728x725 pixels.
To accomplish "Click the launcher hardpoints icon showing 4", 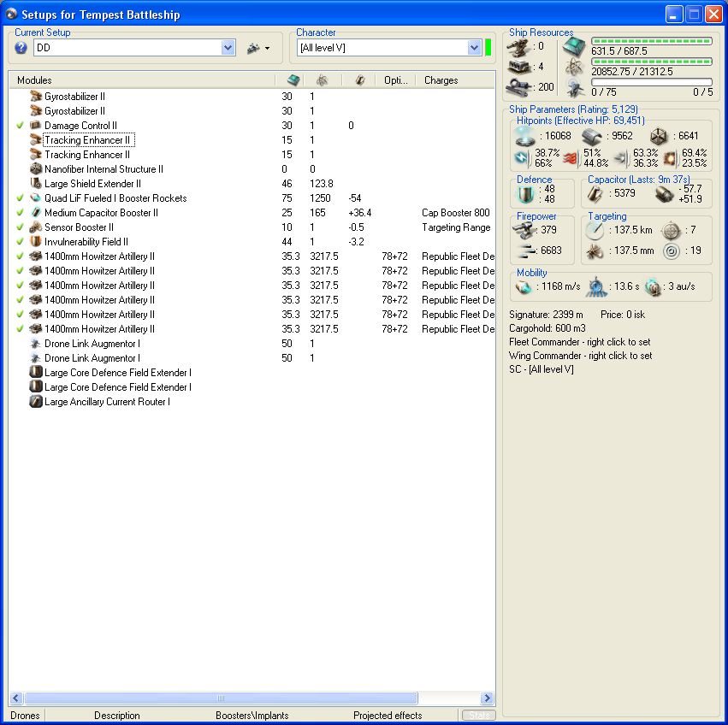I will click(x=519, y=68).
